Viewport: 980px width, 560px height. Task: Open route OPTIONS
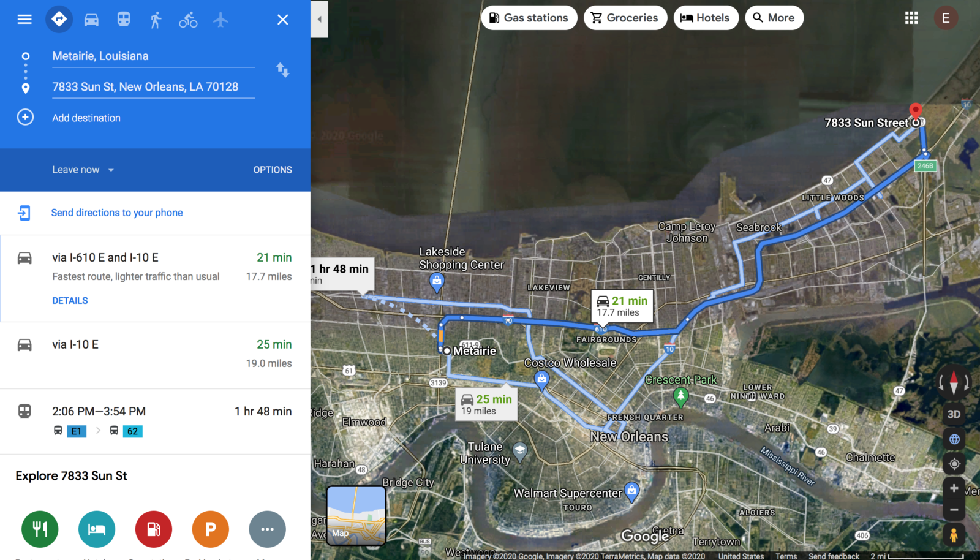coord(273,170)
